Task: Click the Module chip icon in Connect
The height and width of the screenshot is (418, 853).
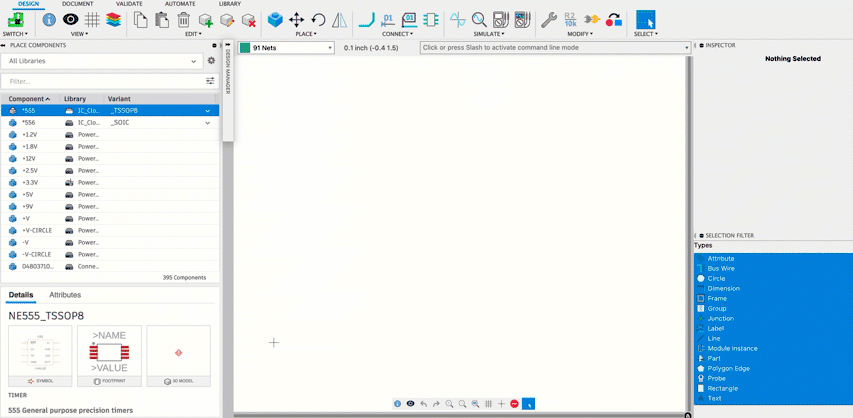Action: pos(430,20)
